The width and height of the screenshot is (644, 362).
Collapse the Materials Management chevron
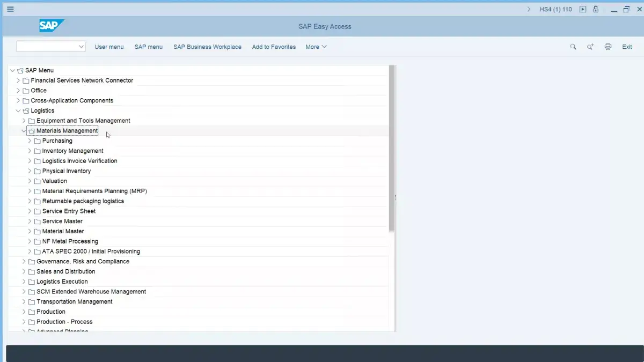point(24,131)
